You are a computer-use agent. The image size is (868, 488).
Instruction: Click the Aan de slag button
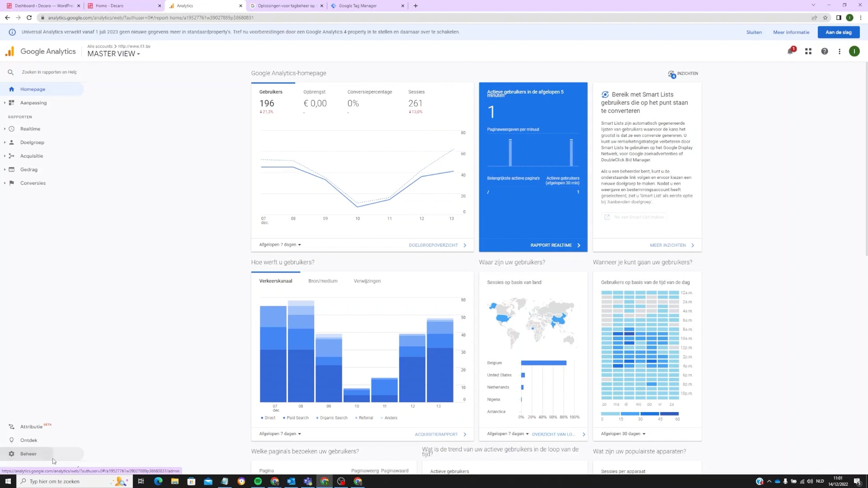(838, 32)
